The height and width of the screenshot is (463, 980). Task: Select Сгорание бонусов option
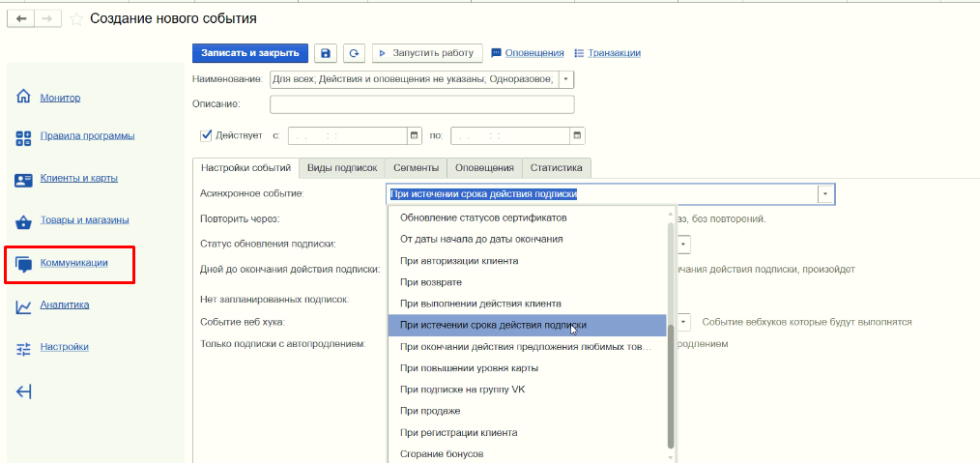point(528,453)
